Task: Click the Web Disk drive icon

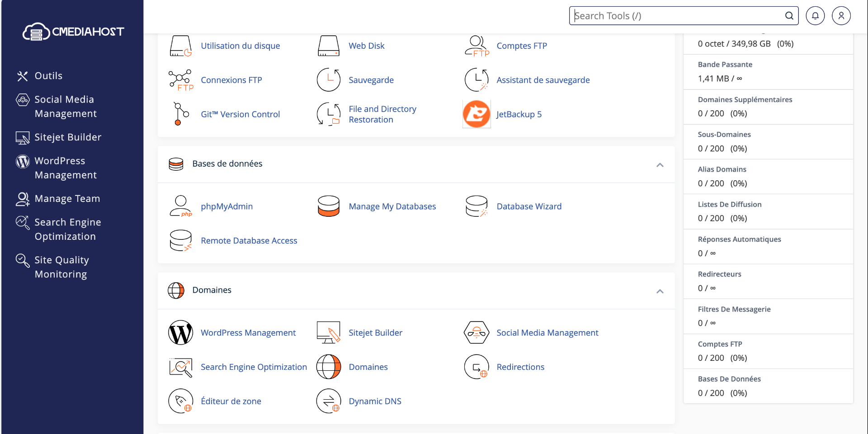Action: coord(329,46)
